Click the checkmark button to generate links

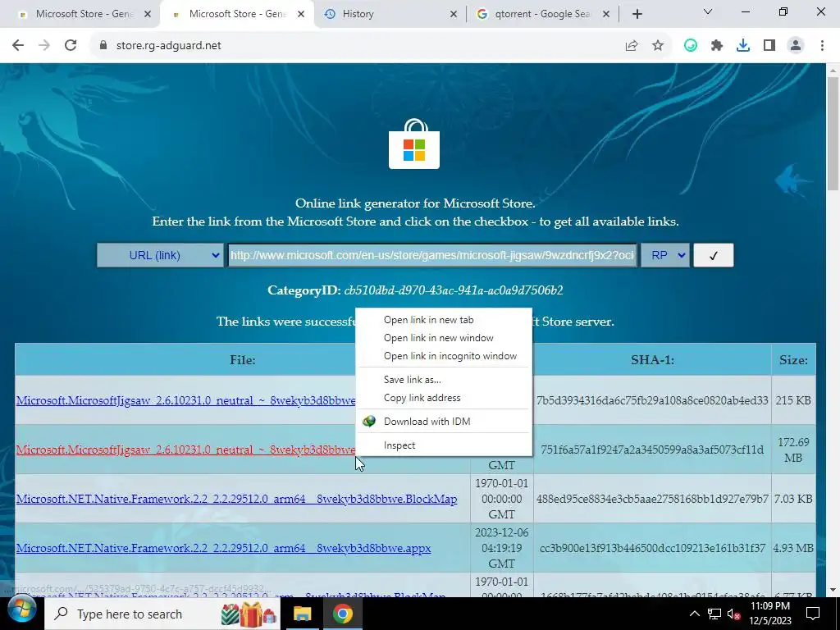pos(713,256)
